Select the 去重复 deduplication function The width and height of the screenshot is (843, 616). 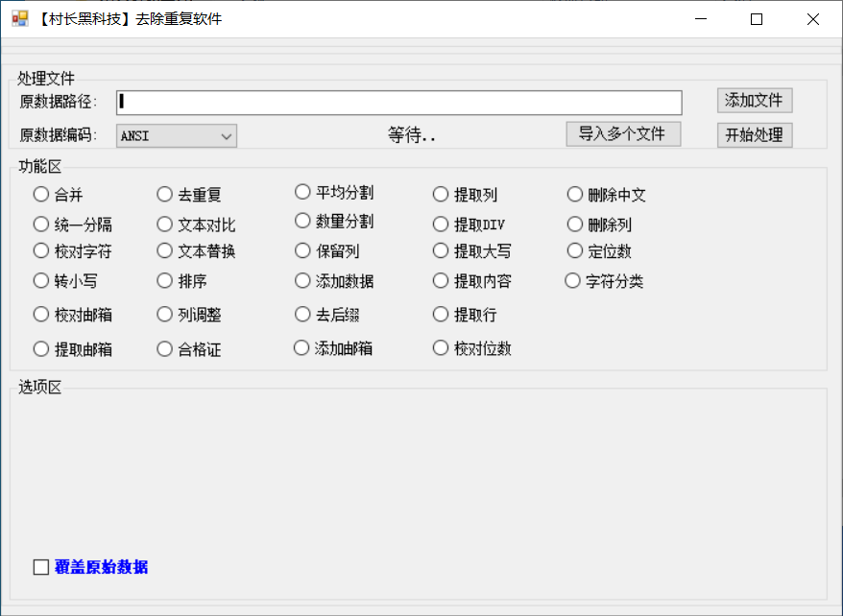point(164,194)
